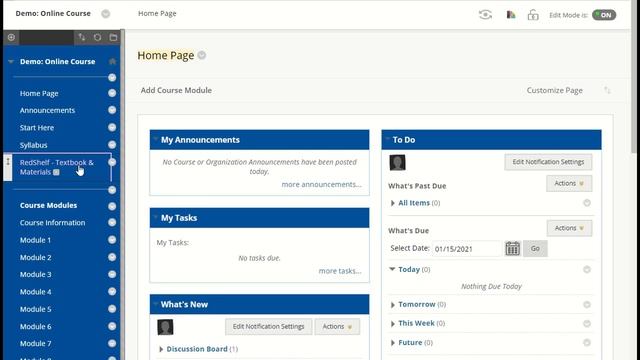Open Actions dropdown for What's Due

pyautogui.click(x=569, y=228)
